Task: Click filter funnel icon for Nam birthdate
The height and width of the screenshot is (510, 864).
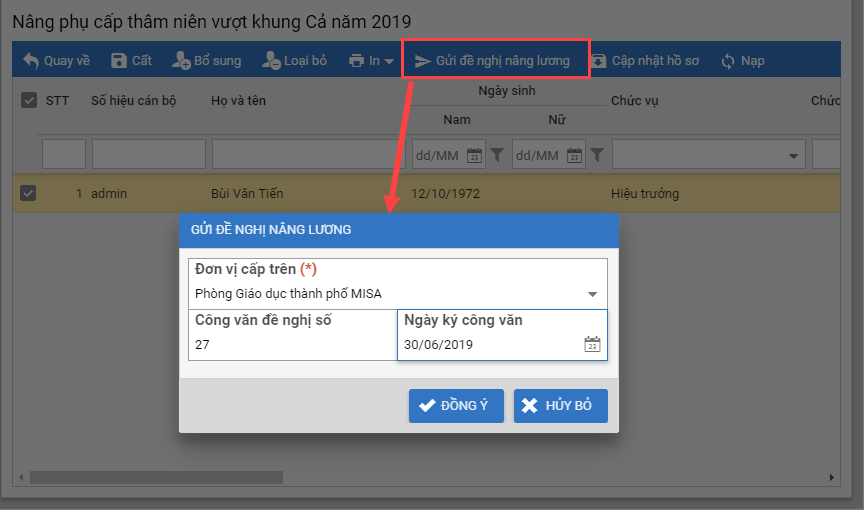Action: click(497, 155)
